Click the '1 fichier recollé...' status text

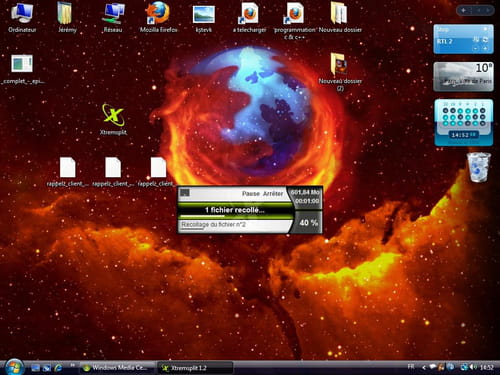[235, 210]
